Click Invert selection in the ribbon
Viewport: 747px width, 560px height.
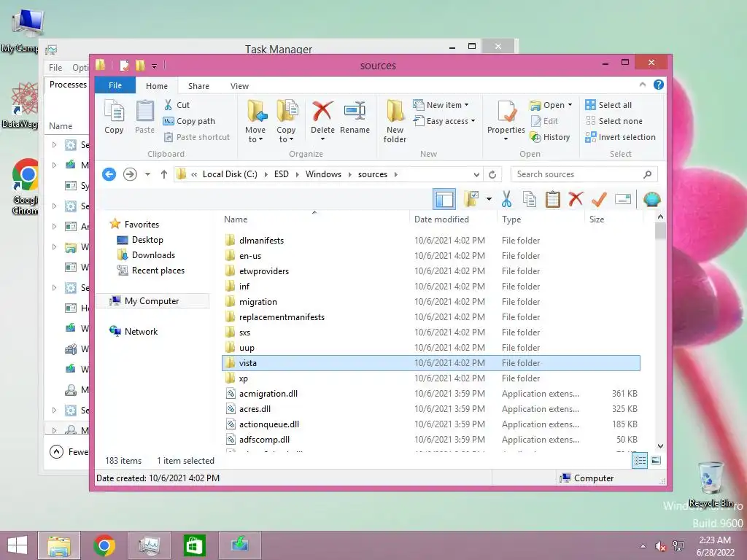click(x=621, y=137)
